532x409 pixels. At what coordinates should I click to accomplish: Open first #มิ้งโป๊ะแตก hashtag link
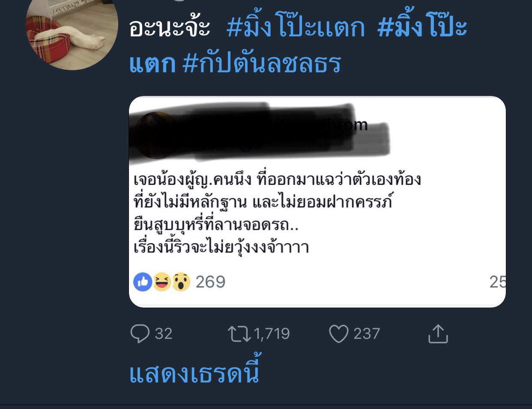tap(296, 27)
